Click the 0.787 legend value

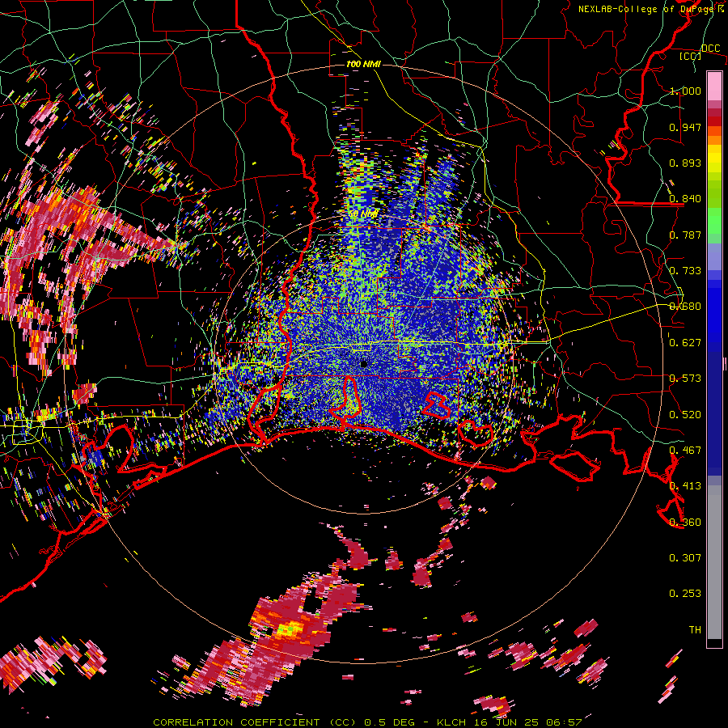[x=685, y=235]
